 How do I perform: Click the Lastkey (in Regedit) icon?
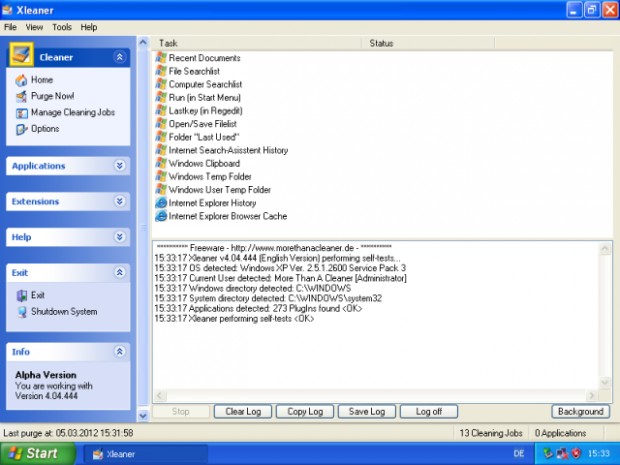161,111
